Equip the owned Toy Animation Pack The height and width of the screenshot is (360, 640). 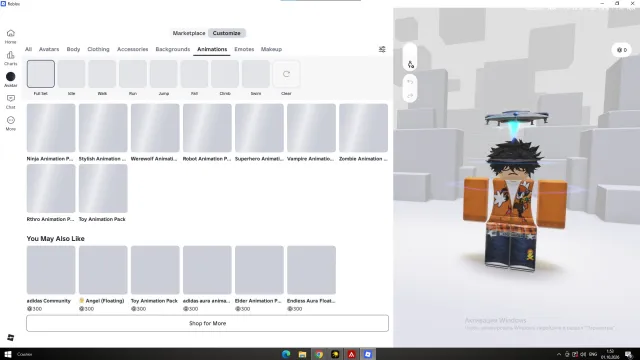click(x=103, y=189)
